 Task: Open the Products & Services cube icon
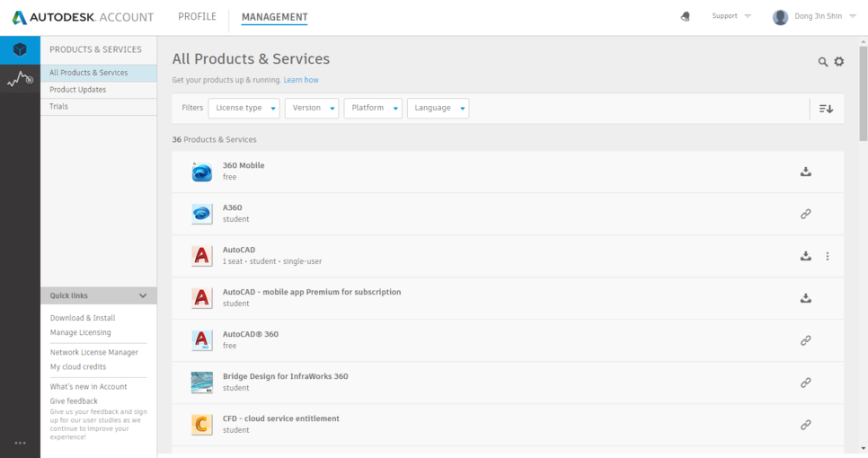click(x=20, y=50)
